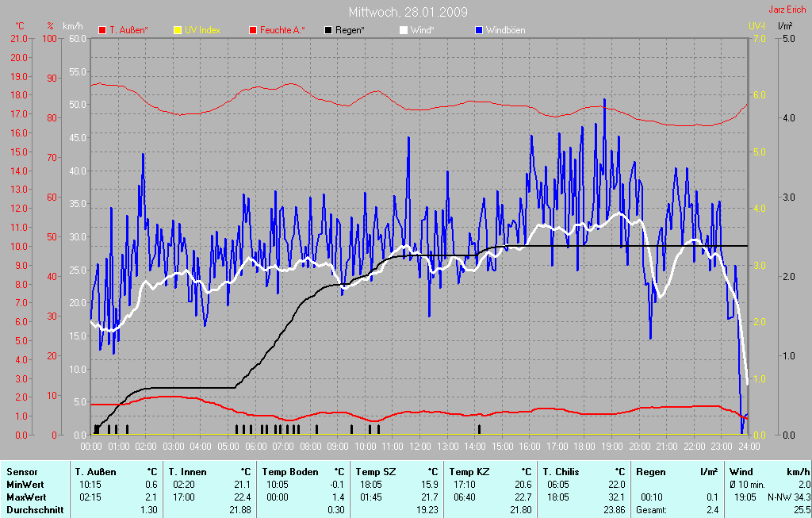Click the black Regen legend swatch
Image resolution: width=812 pixels, height=518 pixels.
tap(329, 30)
